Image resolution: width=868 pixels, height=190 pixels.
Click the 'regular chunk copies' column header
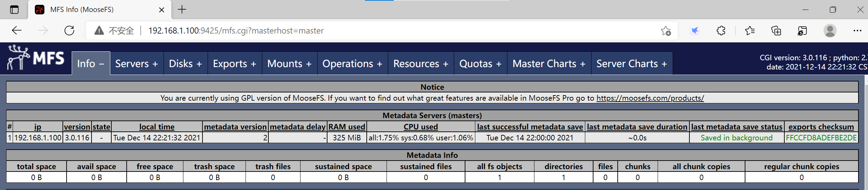pos(801,167)
